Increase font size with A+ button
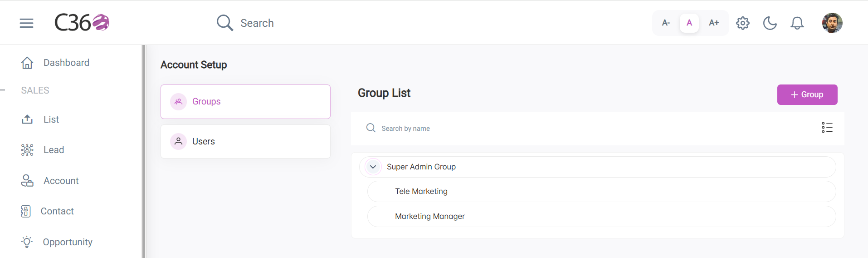868x258 pixels. coord(714,23)
